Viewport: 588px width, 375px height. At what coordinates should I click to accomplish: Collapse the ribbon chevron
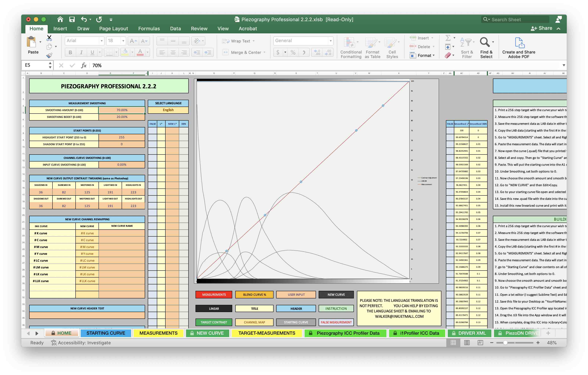pyautogui.click(x=558, y=29)
